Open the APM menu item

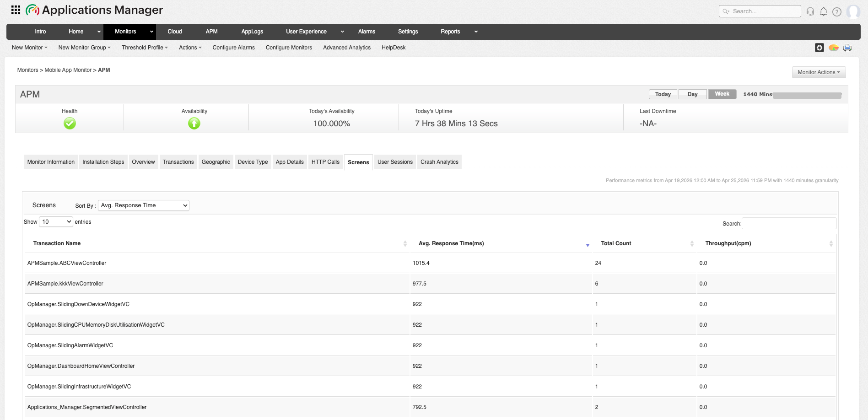[211, 32]
